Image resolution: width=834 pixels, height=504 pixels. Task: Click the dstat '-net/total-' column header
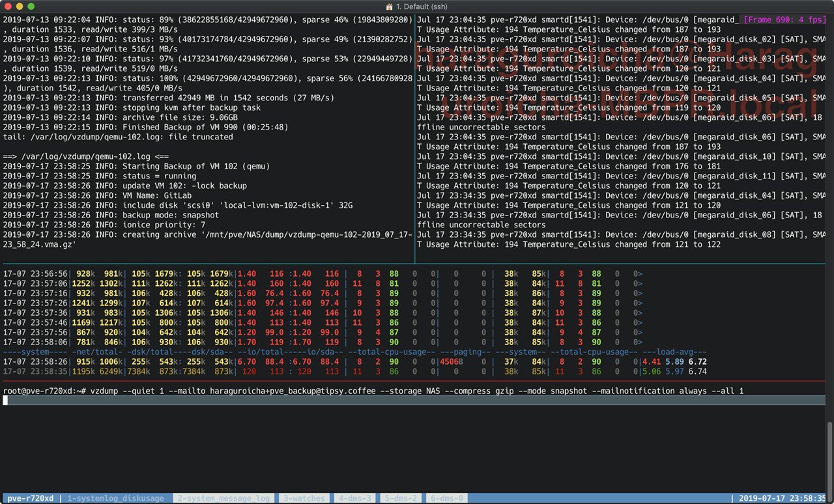(x=96, y=352)
